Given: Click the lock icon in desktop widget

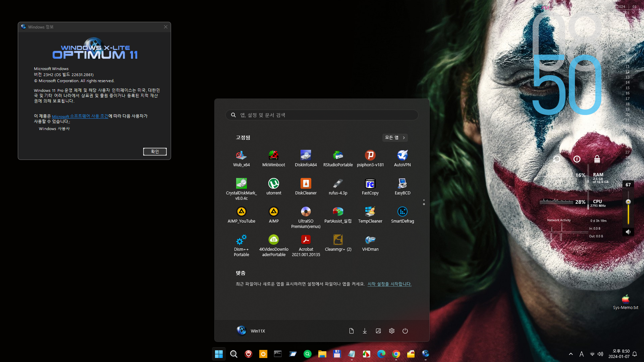Looking at the screenshot, I should [597, 159].
